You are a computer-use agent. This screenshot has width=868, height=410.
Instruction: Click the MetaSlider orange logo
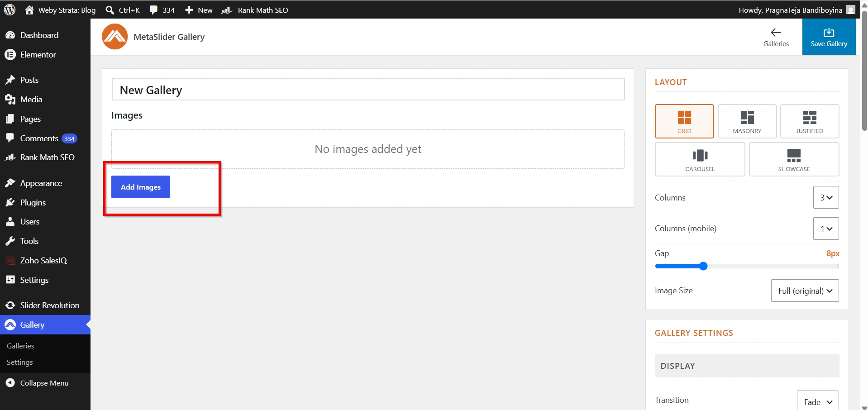(x=114, y=37)
